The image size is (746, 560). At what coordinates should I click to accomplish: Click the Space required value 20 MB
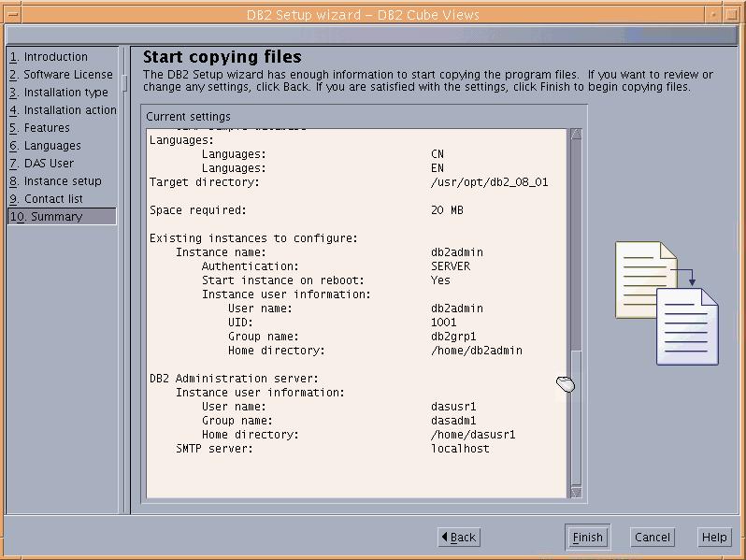tap(447, 210)
